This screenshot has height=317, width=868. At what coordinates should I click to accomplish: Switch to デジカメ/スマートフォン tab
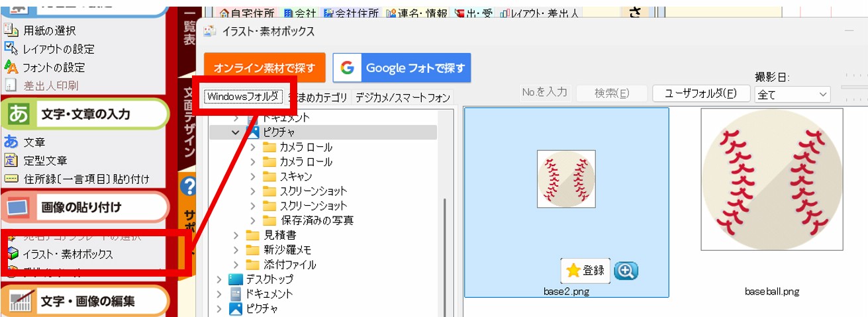coord(402,97)
